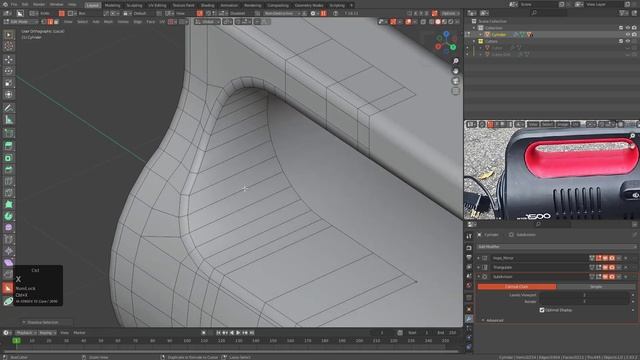Click the pan hand icon in the viewport

click(x=456, y=71)
